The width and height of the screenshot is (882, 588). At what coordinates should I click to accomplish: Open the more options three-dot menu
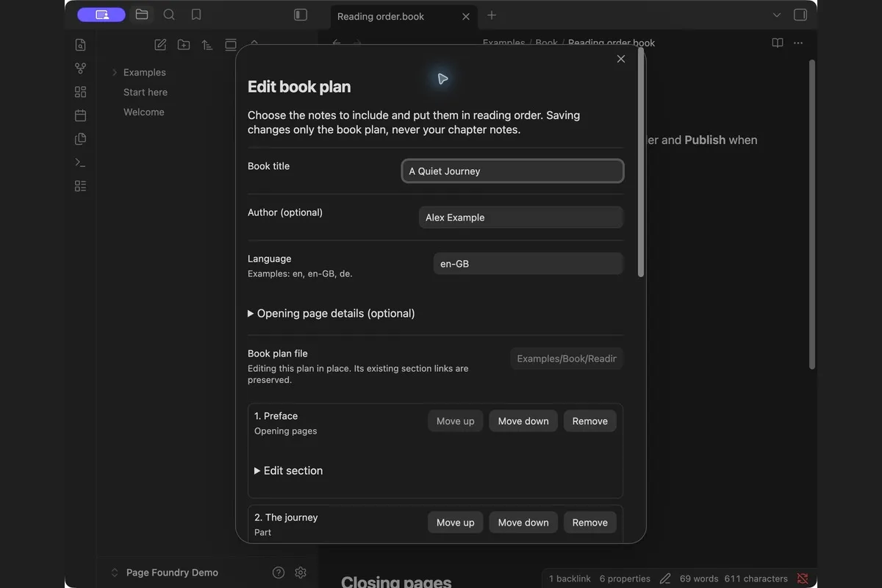pyautogui.click(x=798, y=43)
